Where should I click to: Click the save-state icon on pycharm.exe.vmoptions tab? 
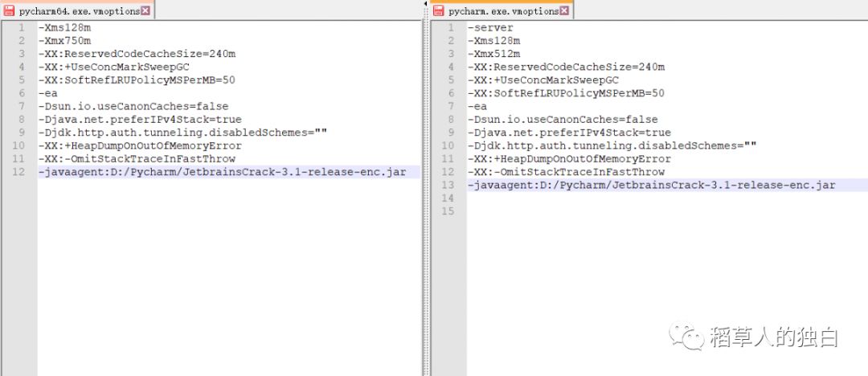click(x=439, y=11)
